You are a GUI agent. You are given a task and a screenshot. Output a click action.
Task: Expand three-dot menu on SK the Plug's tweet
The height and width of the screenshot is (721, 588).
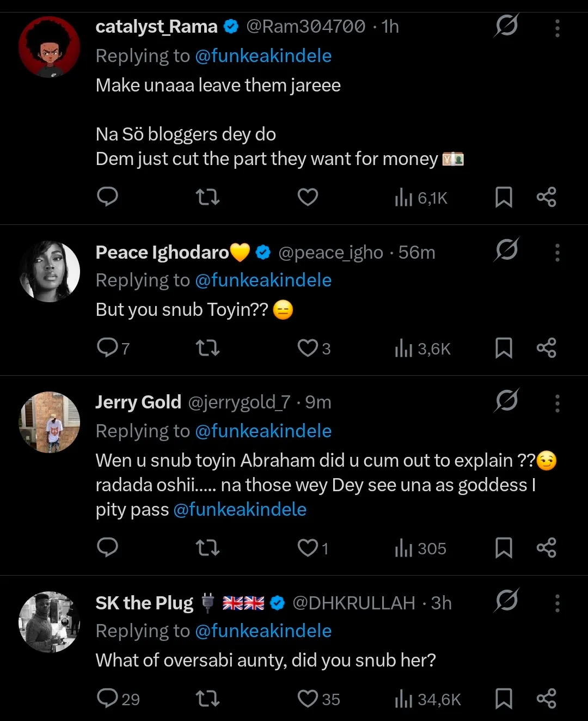[557, 603]
